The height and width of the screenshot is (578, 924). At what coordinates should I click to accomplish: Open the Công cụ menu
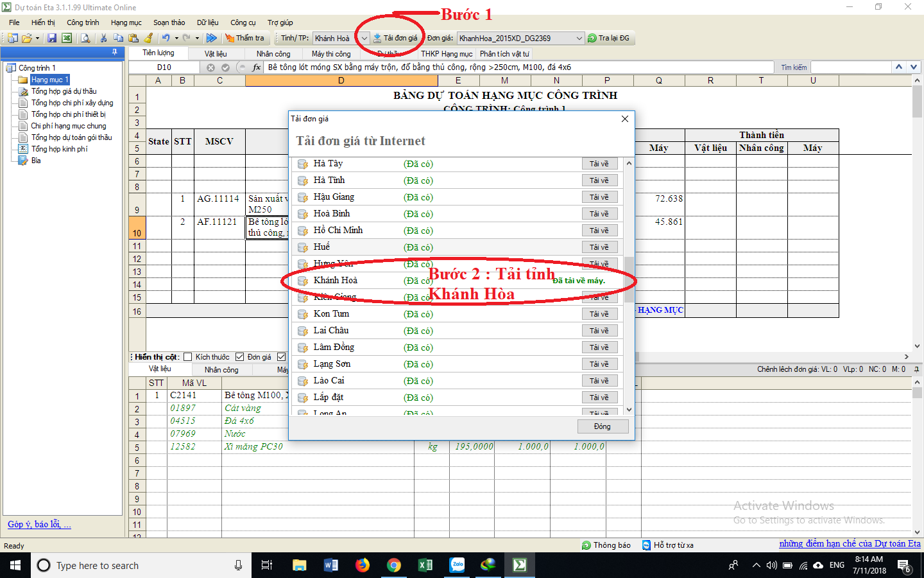tap(243, 22)
